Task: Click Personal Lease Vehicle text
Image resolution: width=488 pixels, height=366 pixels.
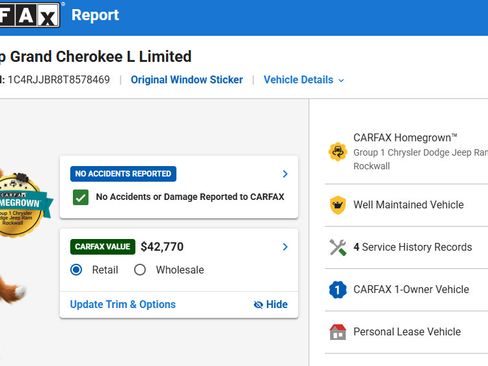Action: click(407, 332)
